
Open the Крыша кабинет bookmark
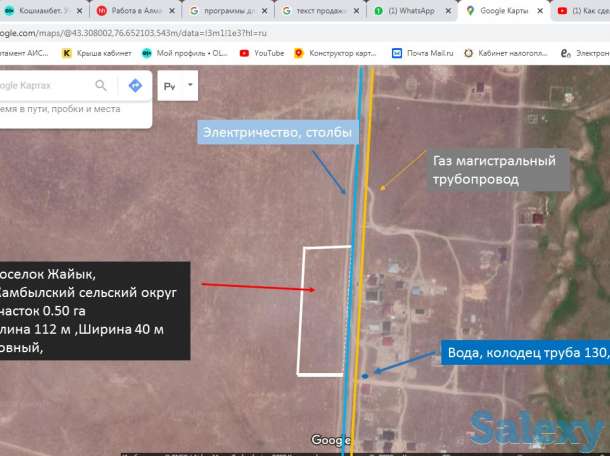pyautogui.click(x=97, y=53)
